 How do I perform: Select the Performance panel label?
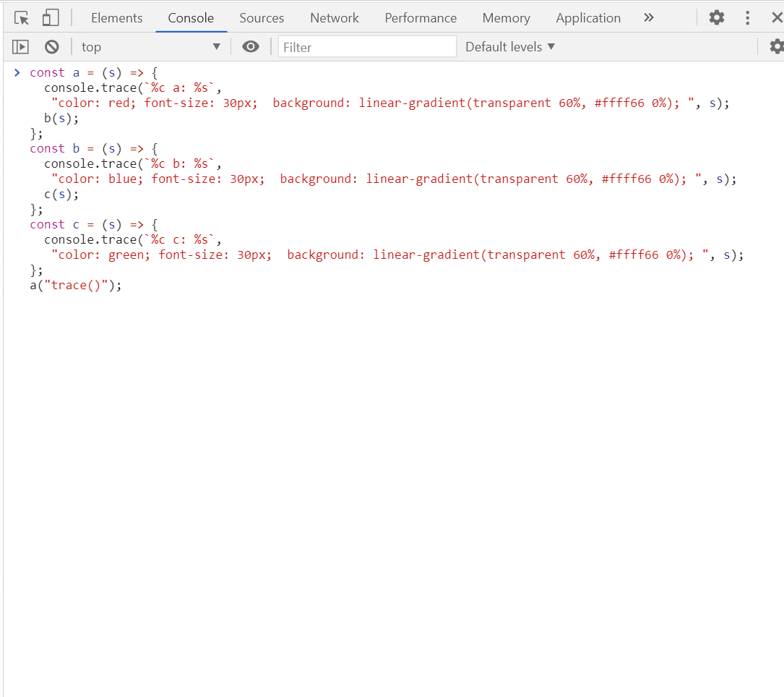(x=421, y=17)
